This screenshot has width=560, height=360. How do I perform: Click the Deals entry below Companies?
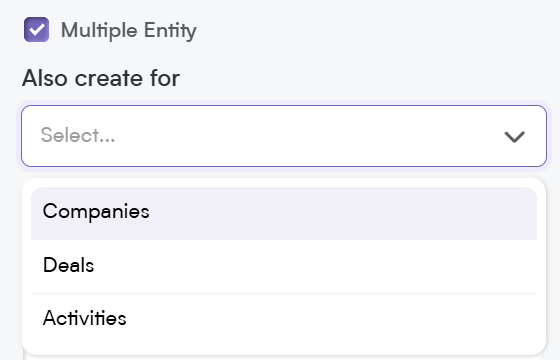pyautogui.click(x=284, y=266)
